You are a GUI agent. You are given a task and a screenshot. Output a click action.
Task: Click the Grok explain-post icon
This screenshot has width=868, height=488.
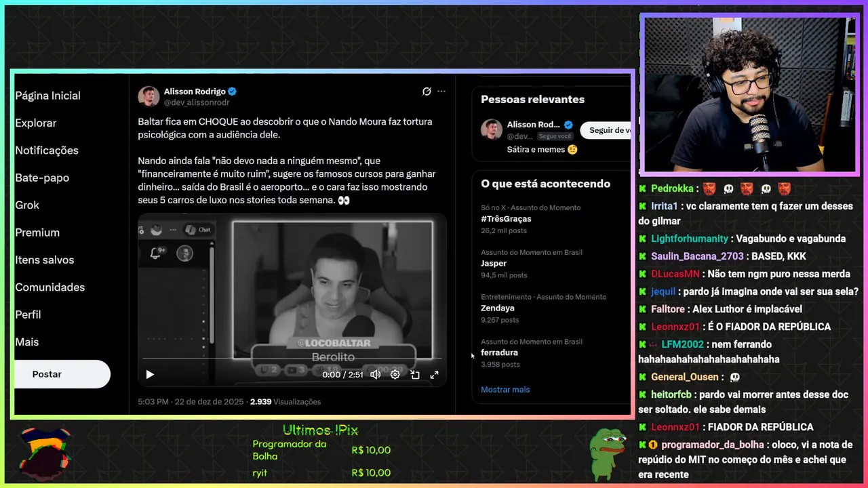click(427, 91)
